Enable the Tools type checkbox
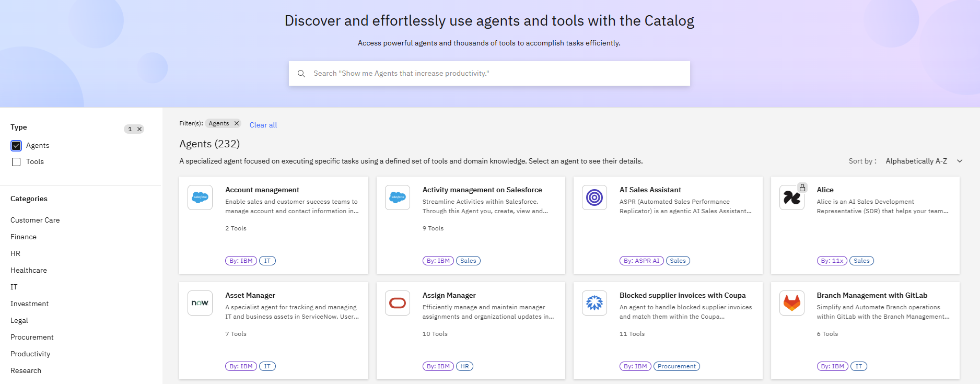Viewport: 980px width, 384px height. pyautogui.click(x=16, y=162)
